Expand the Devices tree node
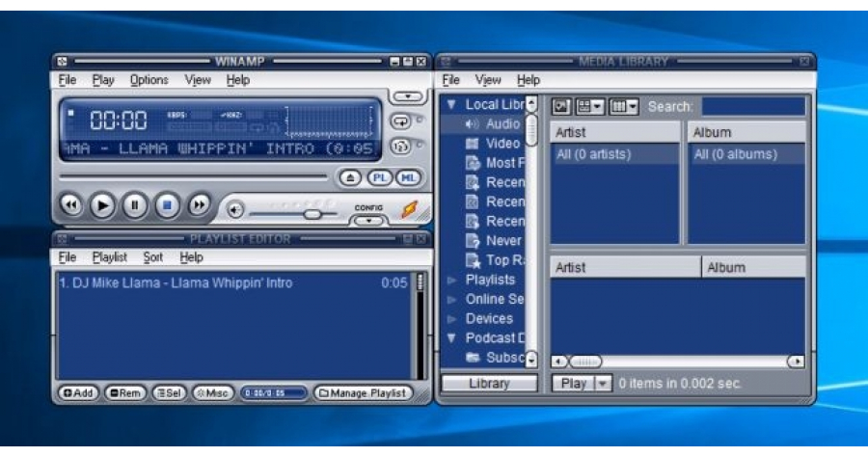 coord(451,319)
